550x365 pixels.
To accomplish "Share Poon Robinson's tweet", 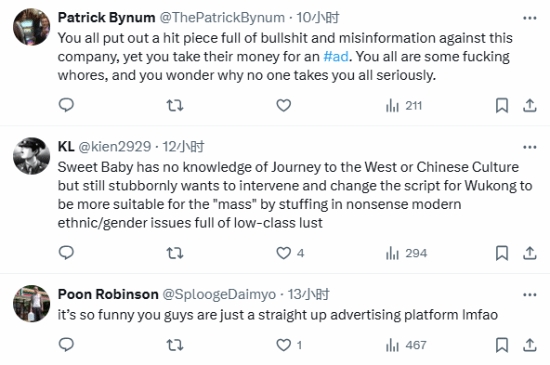I will coord(530,345).
